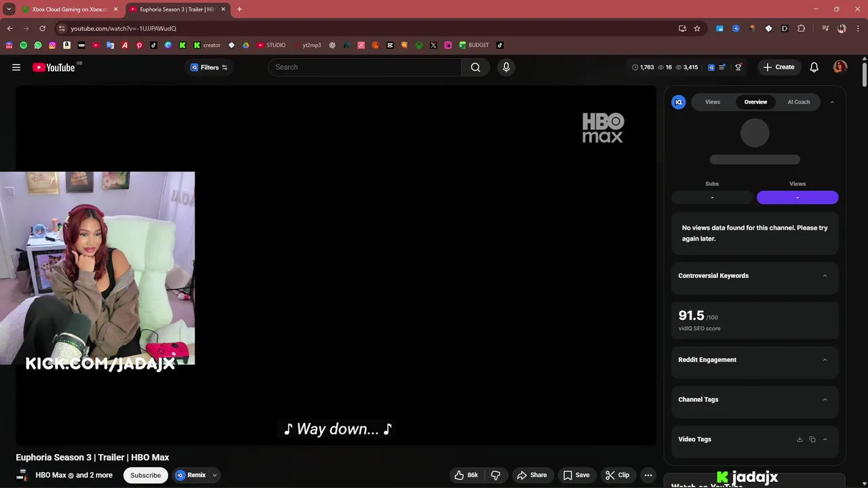
Task: Open the Chrome tab search dropdown
Action: coord(9,9)
